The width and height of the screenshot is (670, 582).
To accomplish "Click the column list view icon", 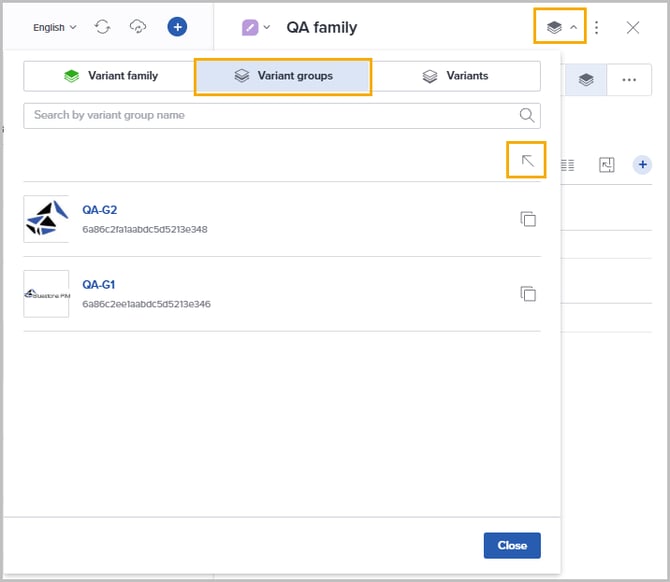I will pyautogui.click(x=567, y=165).
